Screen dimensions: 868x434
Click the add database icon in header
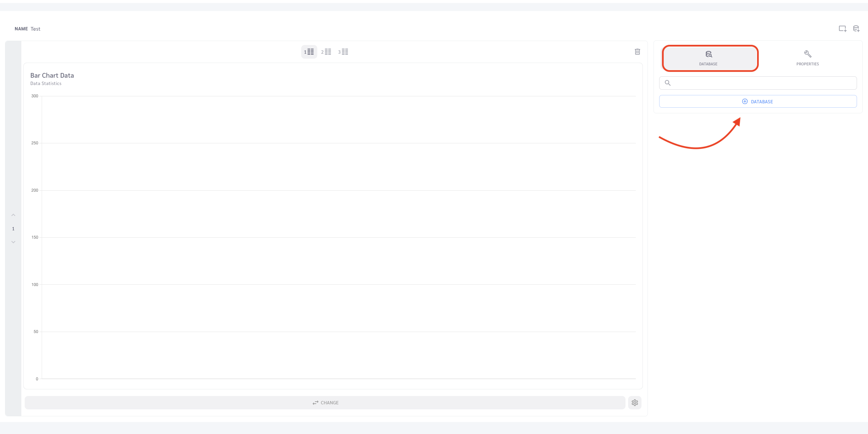click(x=856, y=29)
